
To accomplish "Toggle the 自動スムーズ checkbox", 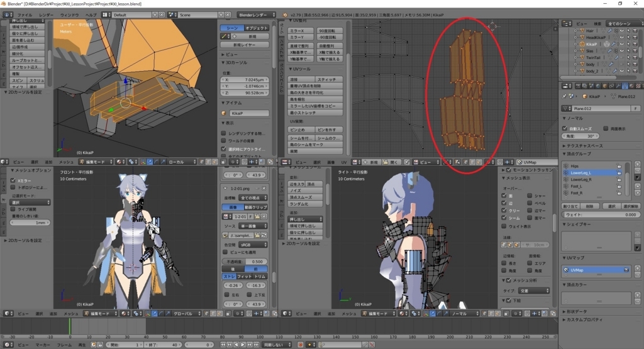I will [565, 128].
